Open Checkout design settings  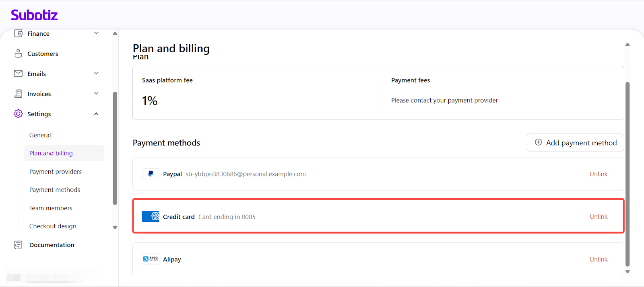click(53, 226)
